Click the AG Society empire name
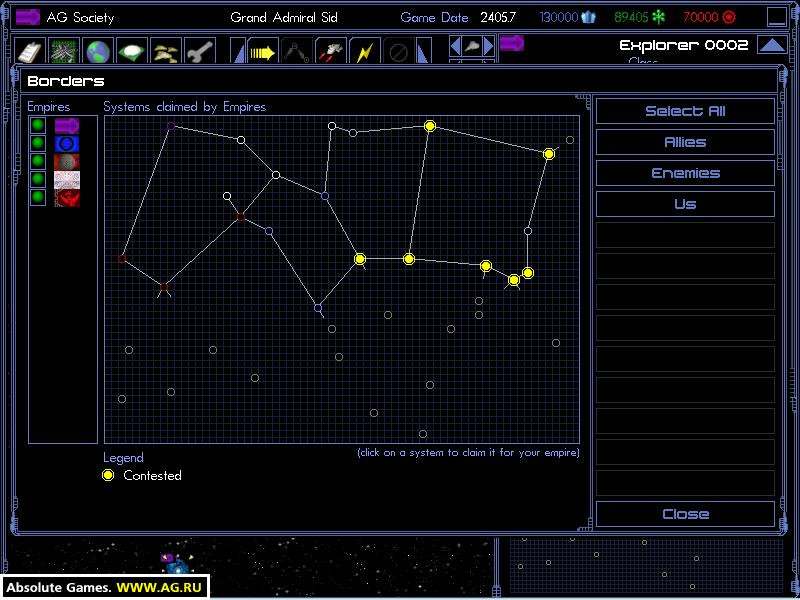800x600 pixels. click(x=81, y=17)
